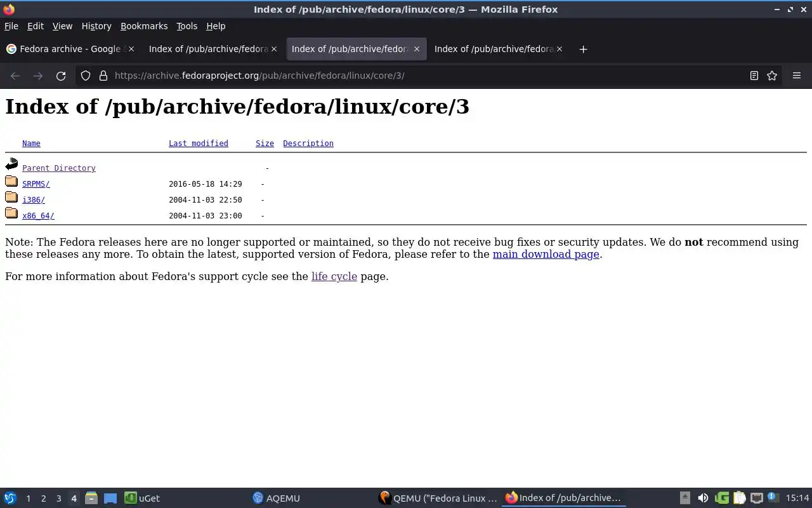The width and height of the screenshot is (812, 508).
Task: Close the active core/3 index tab
Action: [x=417, y=49]
